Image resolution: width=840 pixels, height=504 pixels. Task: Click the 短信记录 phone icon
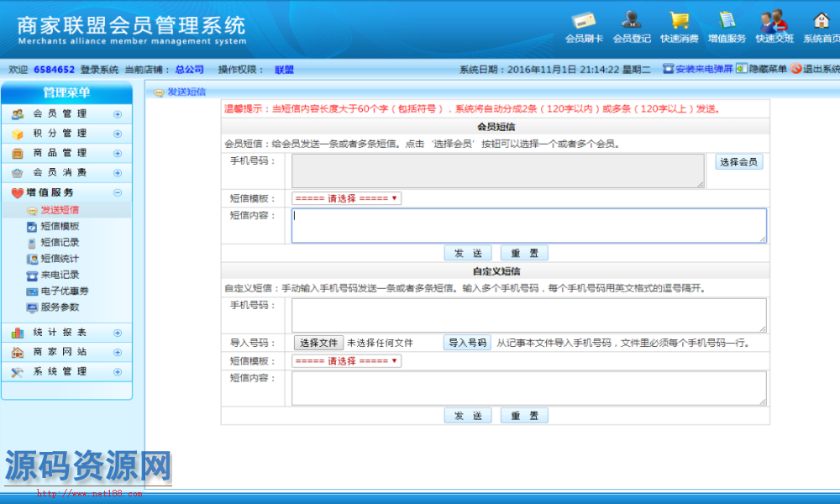(32, 243)
